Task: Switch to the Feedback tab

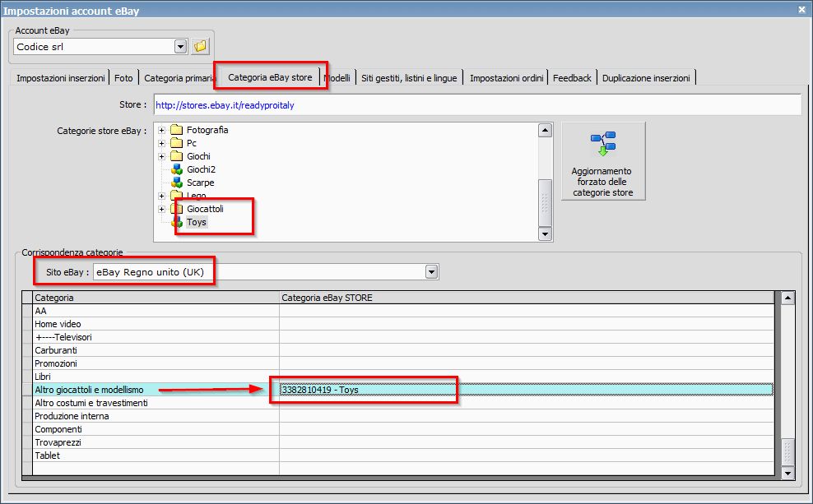Action: [x=572, y=78]
